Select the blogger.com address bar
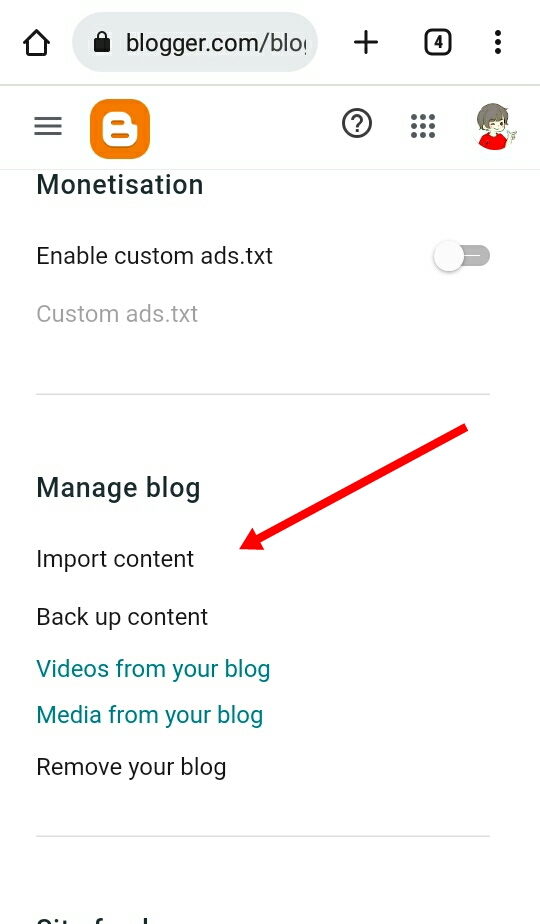 pyautogui.click(x=195, y=42)
